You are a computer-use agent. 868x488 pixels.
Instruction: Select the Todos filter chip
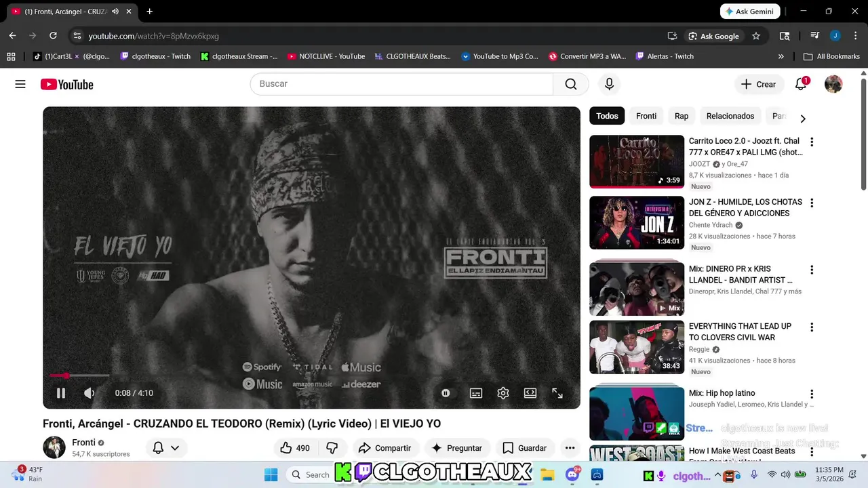point(607,116)
